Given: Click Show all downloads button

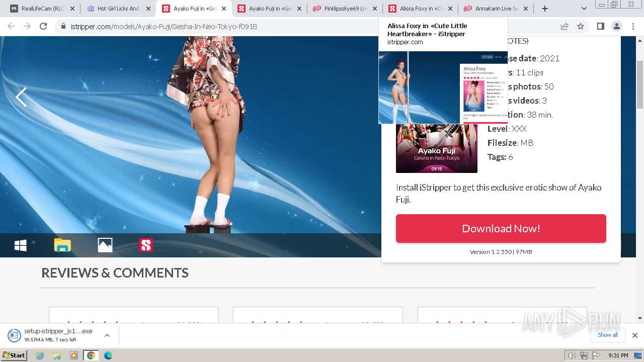Looking at the screenshot, I should [x=607, y=335].
